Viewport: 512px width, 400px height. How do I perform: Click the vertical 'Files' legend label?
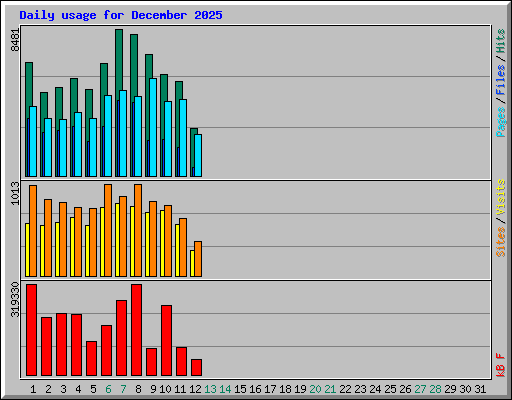click(x=501, y=80)
